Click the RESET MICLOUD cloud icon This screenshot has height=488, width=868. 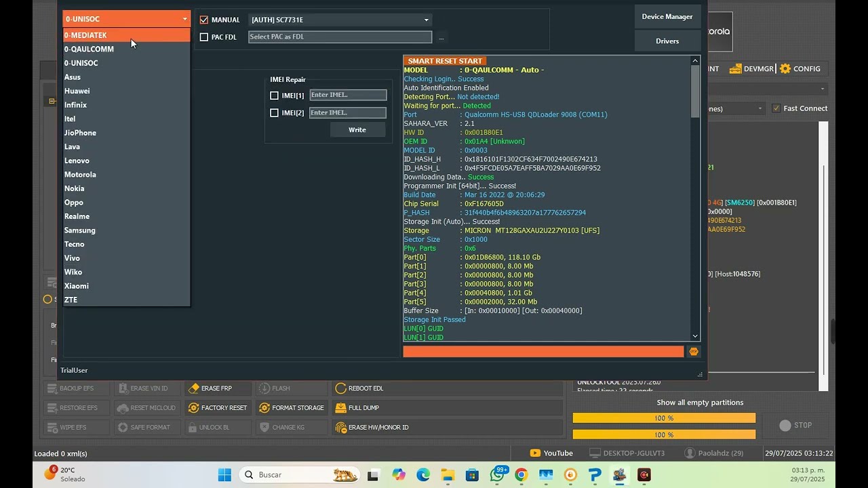[x=123, y=408]
